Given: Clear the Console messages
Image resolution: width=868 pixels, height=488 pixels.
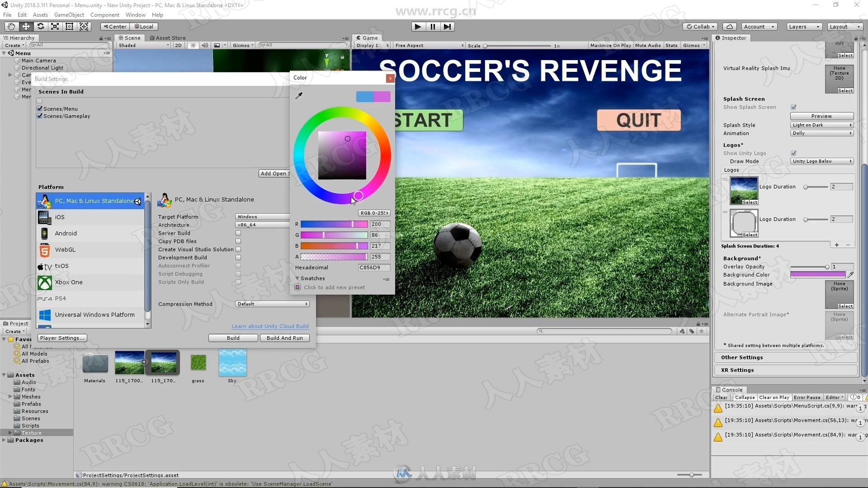Looking at the screenshot, I should 722,398.
